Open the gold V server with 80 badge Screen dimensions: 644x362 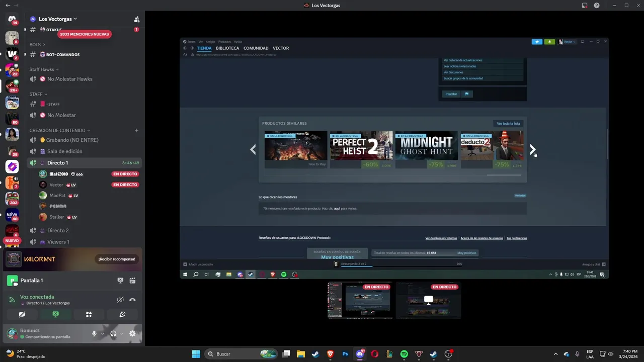click(12, 118)
